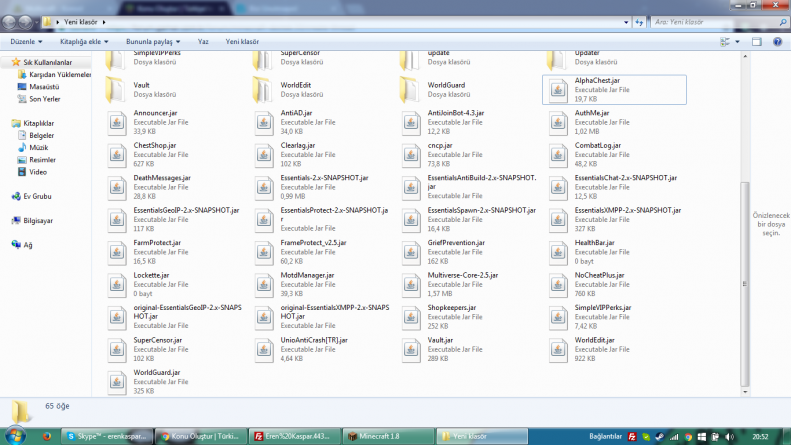Open the Düzenle dropdown menu

(26, 42)
